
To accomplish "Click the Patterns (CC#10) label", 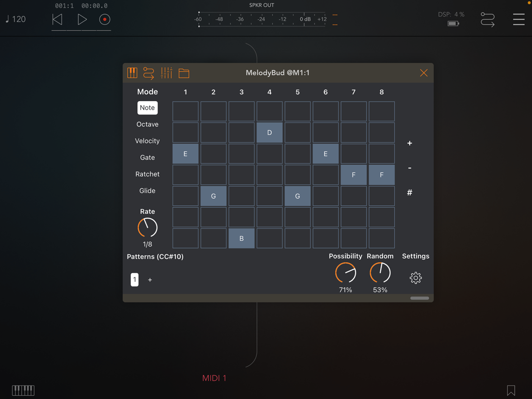I will coord(155,256).
